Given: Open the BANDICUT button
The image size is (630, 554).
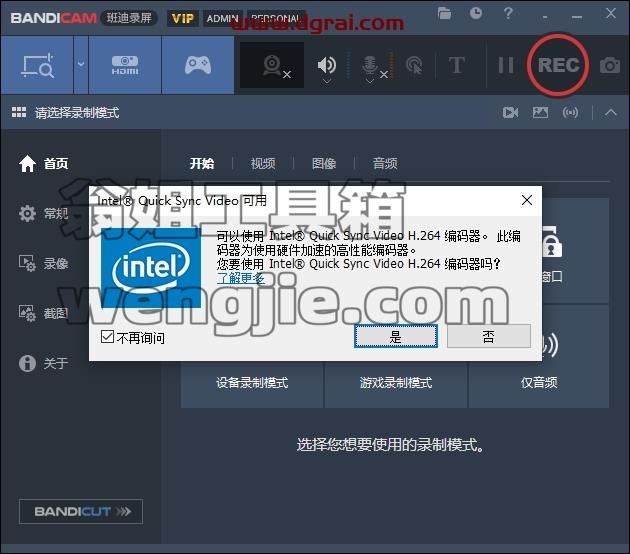Looking at the screenshot, I should click(81, 511).
